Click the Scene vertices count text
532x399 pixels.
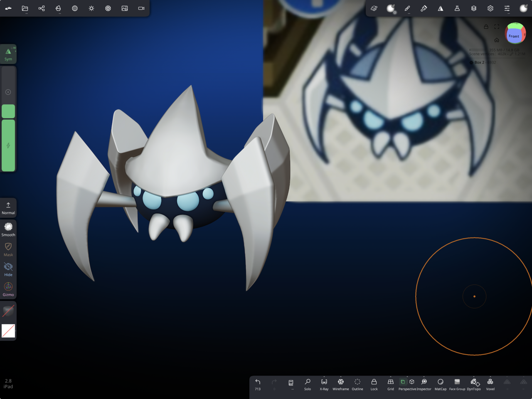498,54
